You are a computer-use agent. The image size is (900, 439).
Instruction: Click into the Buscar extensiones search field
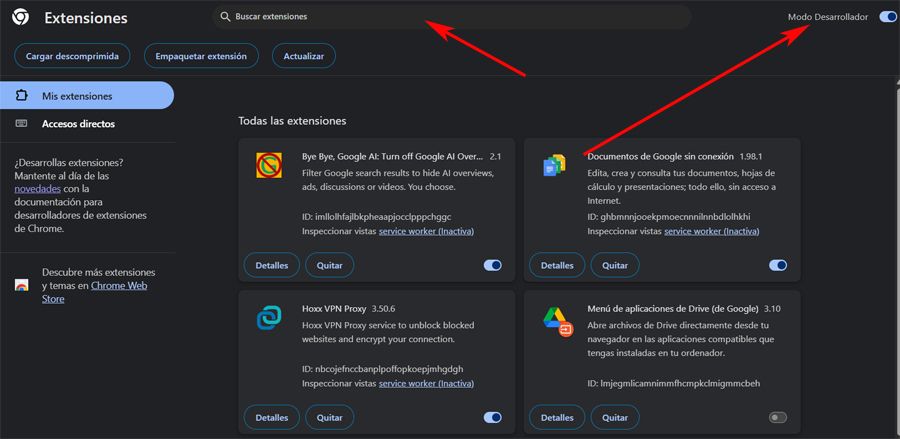[x=450, y=17]
